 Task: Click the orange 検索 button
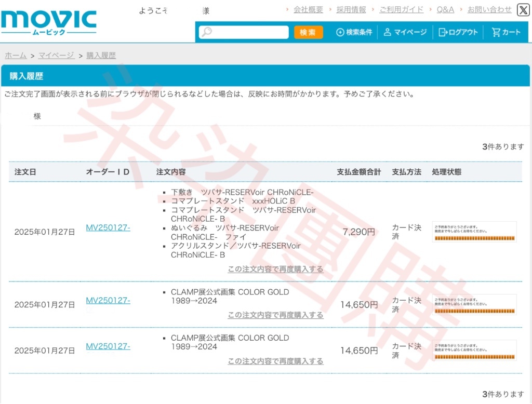point(308,32)
